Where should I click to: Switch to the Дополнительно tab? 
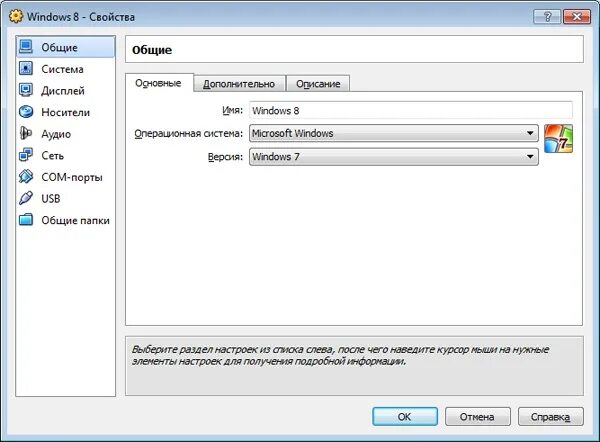239,84
